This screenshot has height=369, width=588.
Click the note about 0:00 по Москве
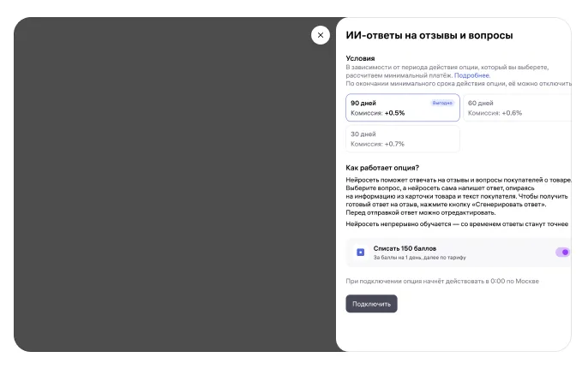coord(442,281)
